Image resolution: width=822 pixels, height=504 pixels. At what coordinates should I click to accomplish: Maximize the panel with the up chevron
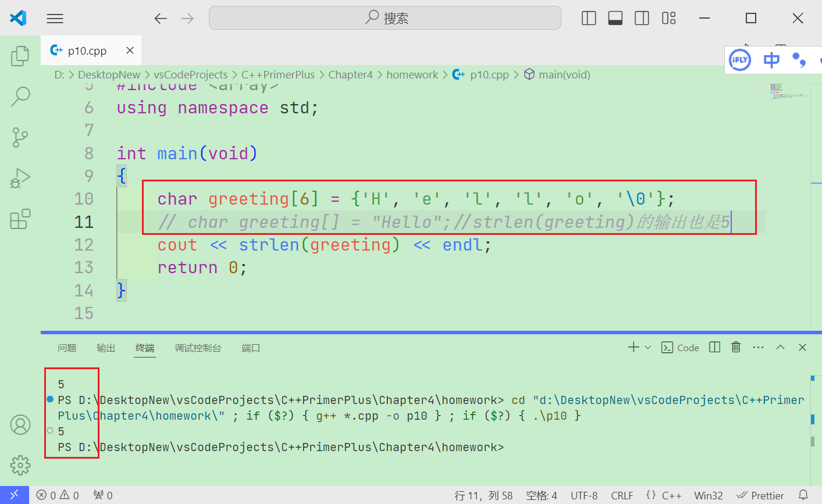click(x=781, y=348)
